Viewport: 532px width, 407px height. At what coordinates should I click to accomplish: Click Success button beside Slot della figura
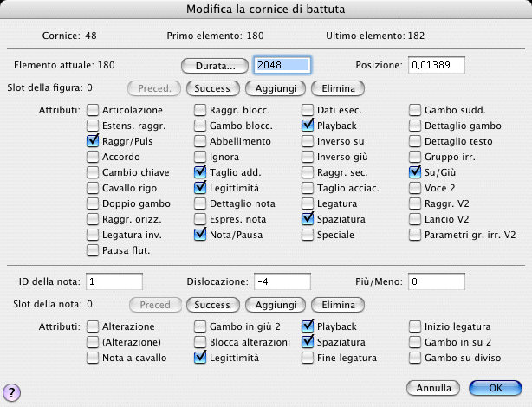212,88
